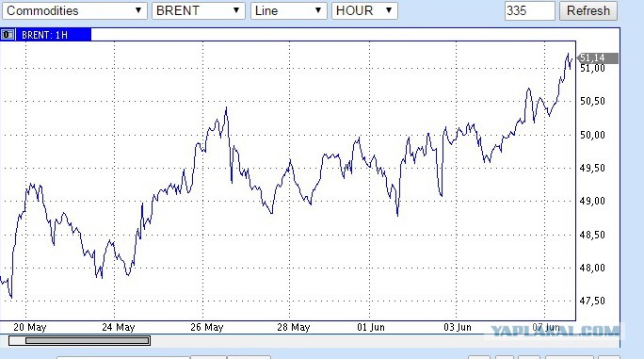Open the BRENT instrument dropdown

point(199,10)
